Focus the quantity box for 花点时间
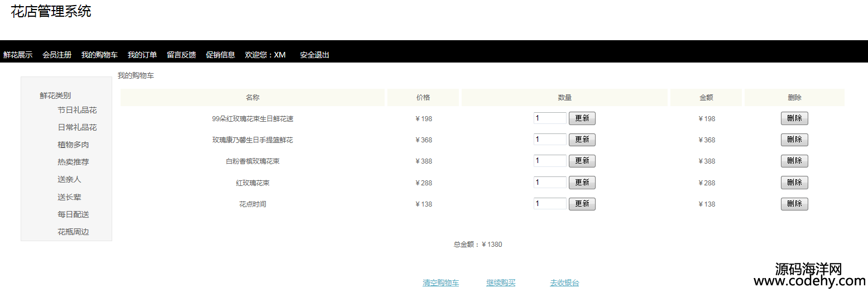 tap(550, 204)
